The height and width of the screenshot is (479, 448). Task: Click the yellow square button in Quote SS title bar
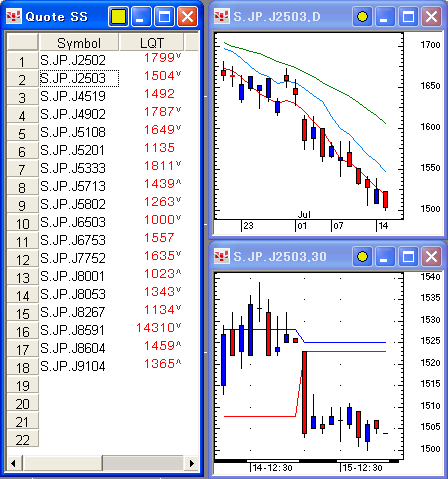pos(118,16)
